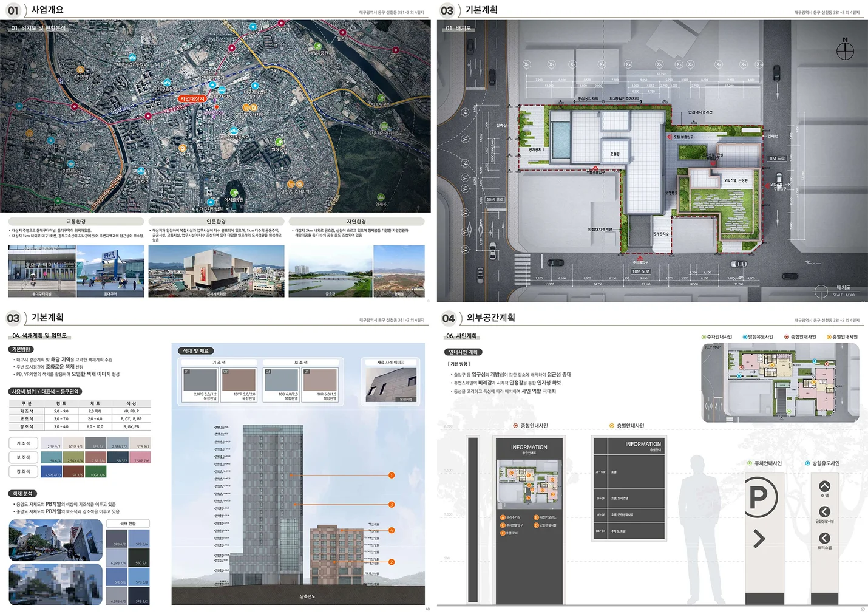868x614 pixels.
Task: Open the 금호강 river photo
Action: (330, 271)
